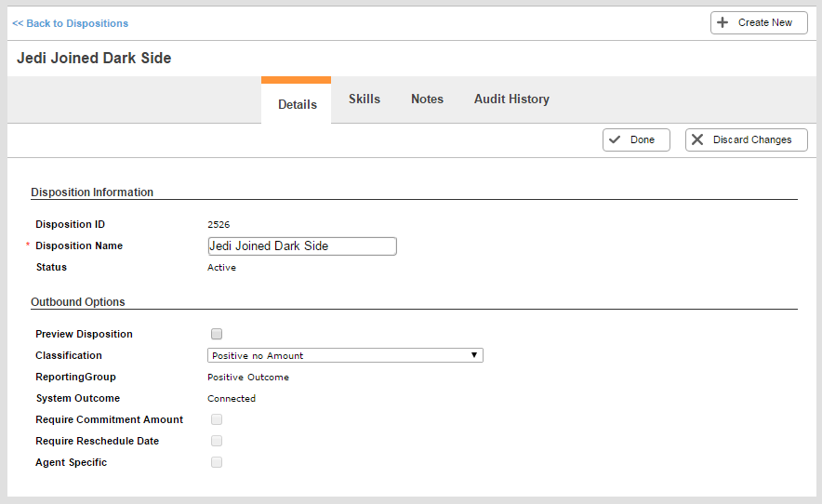Click the Classification field label
Image resolution: width=822 pixels, height=504 pixels.
pyautogui.click(x=69, y=355)
